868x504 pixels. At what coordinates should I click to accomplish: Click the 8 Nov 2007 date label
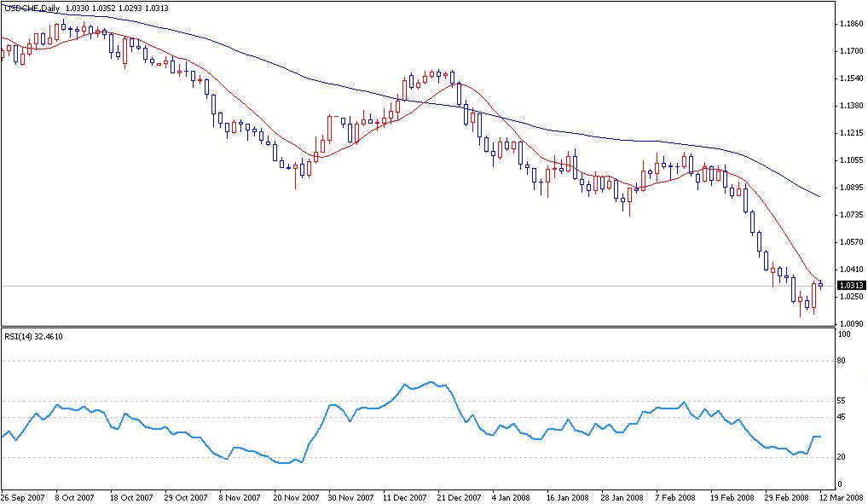click(x=240, y=497)
